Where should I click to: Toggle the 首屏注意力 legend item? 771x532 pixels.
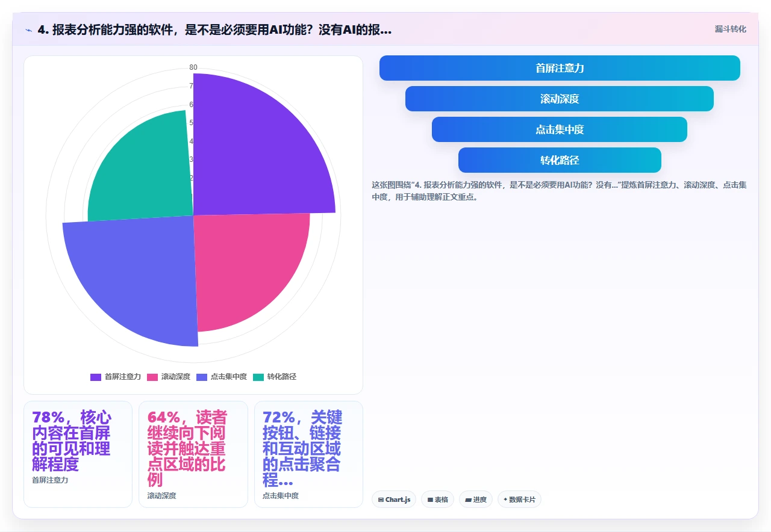click(116, 377)
